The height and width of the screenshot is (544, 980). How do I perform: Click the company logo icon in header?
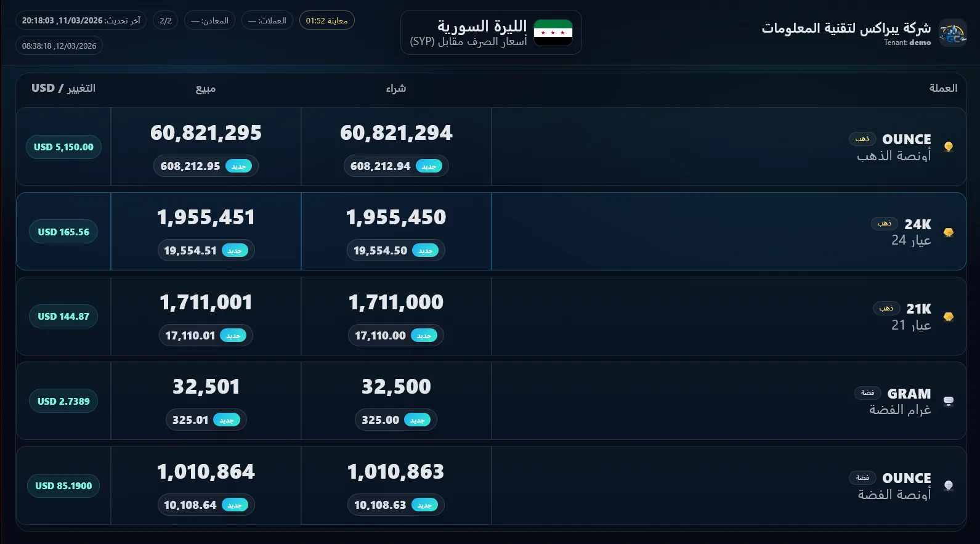(952, 33)
